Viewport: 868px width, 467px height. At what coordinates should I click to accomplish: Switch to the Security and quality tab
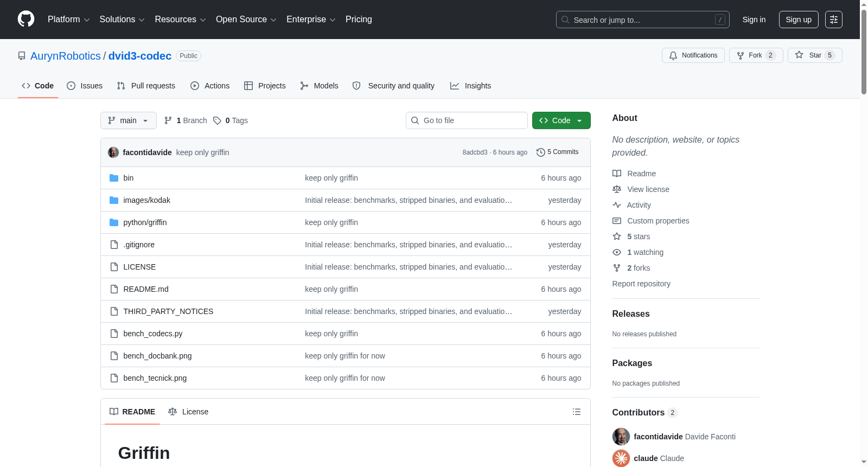click(393, 86)
